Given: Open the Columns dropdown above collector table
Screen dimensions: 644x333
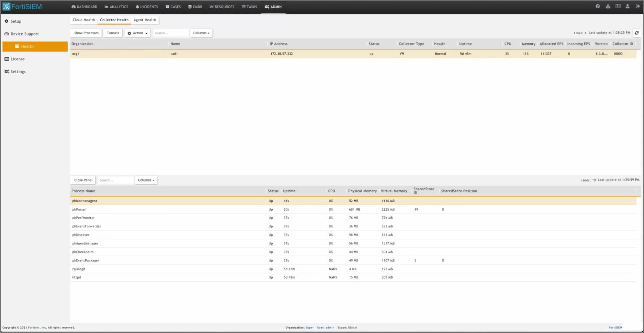Looking at the screenshot, I should point(201,33).
